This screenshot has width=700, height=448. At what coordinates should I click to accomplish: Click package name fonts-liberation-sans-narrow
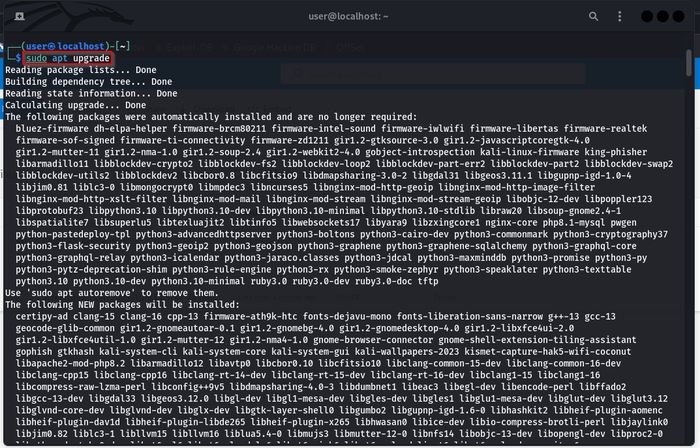[470, 316]
